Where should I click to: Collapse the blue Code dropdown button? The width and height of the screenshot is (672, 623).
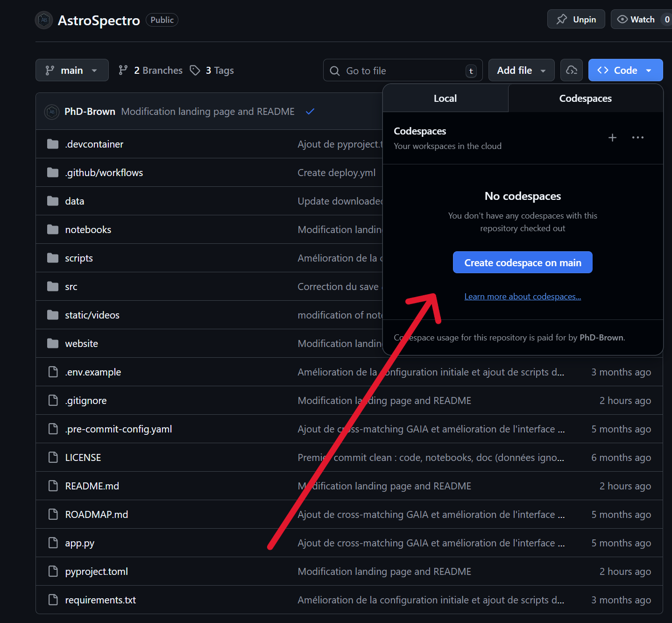(x=625, y=71)
